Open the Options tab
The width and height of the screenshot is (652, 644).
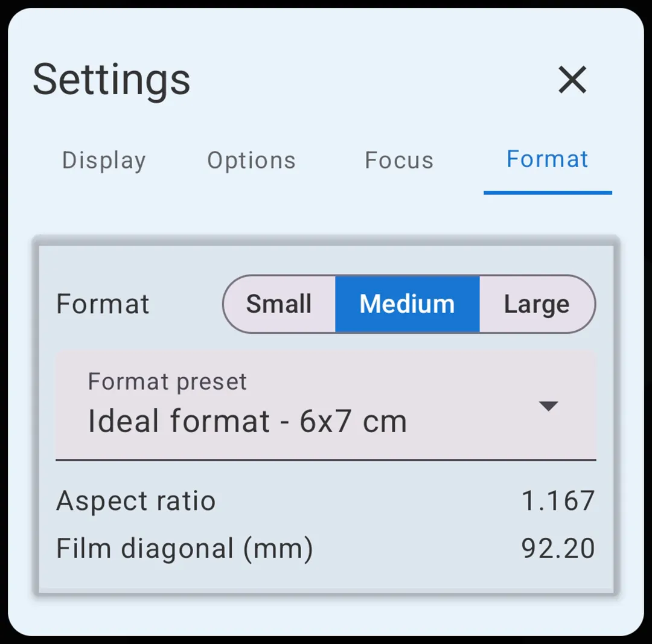251,160
